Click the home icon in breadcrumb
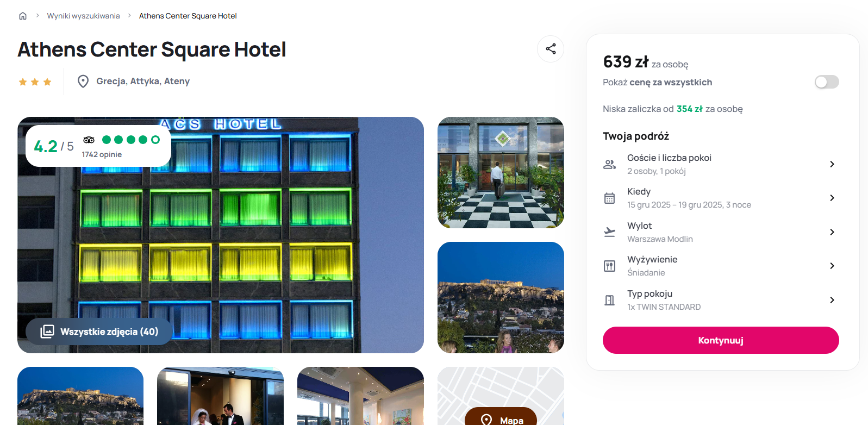This screenshot has height=425, width=868. point(23,16)
